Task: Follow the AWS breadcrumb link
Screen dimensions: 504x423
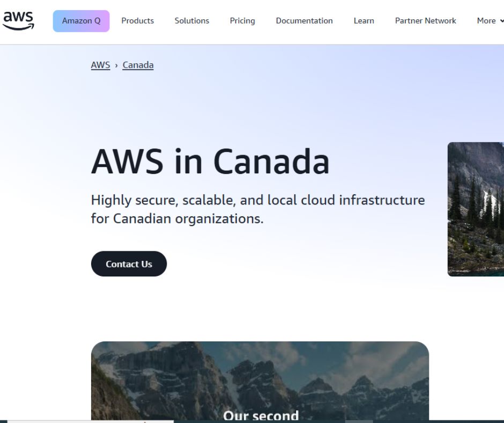Action: click(101, 65)
